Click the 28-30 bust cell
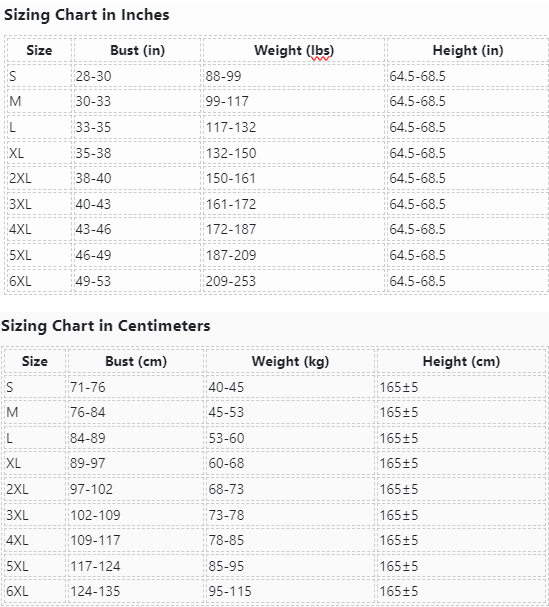The image size is (549, 607). [137, 76]
